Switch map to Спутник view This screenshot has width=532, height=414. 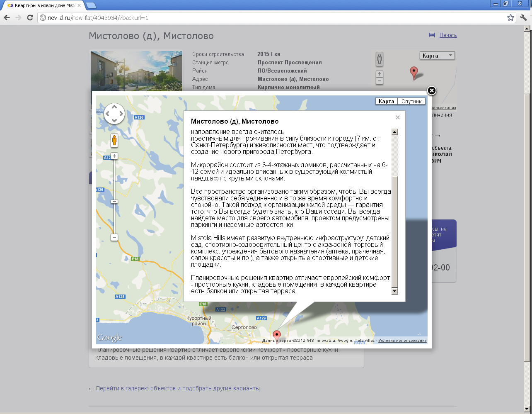[x=411, y=101]
